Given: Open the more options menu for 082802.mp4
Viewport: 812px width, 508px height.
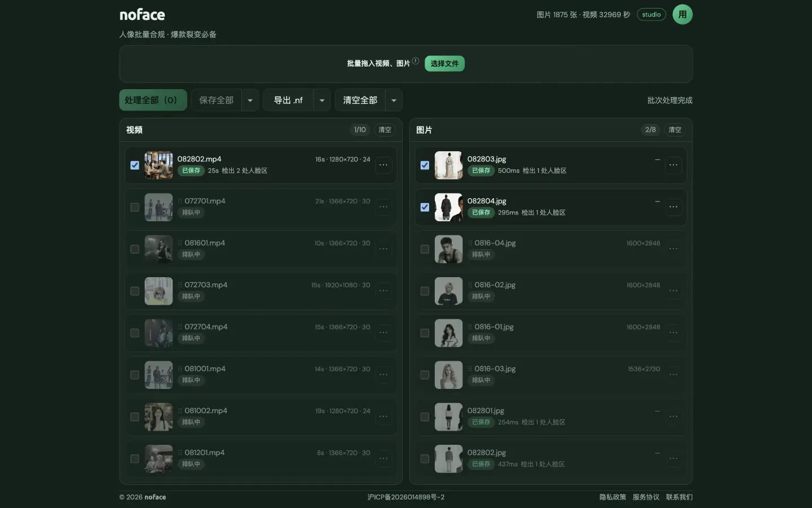Looking at the screenshot, I should click(x=383, y=165).
